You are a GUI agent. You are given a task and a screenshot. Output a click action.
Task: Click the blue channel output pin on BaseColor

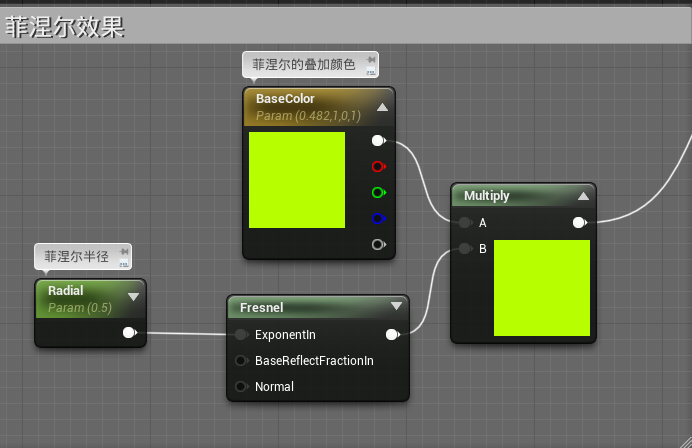point(378,218)
